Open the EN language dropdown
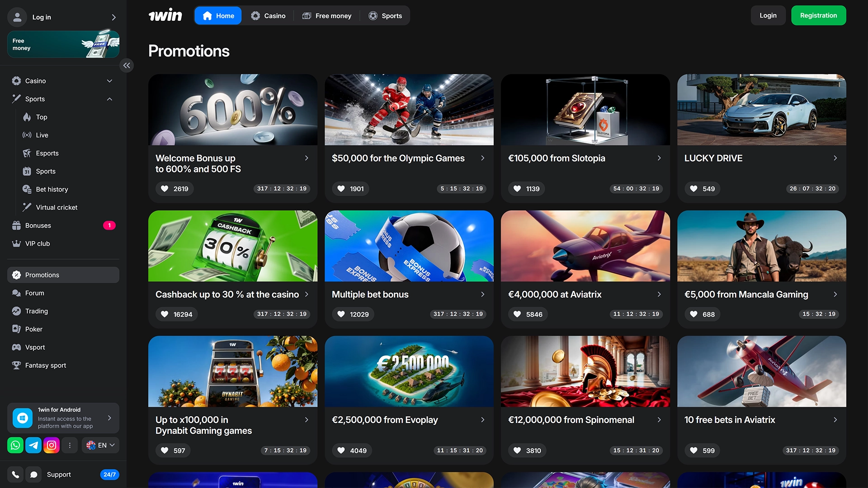The width and height of the screenshot is (868, 488). (x=100, y=445)
